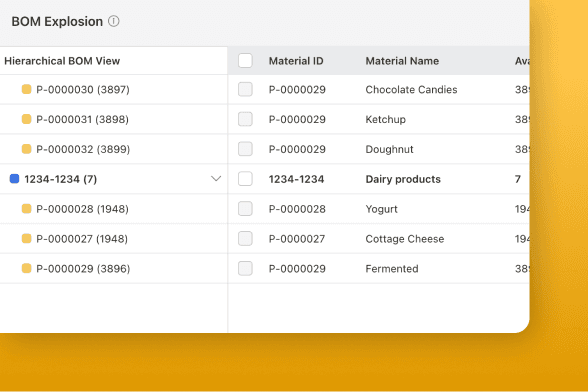588x392 pixels.
Task: Click Material ID P-0000028 in the table
Action: point(297,209)
